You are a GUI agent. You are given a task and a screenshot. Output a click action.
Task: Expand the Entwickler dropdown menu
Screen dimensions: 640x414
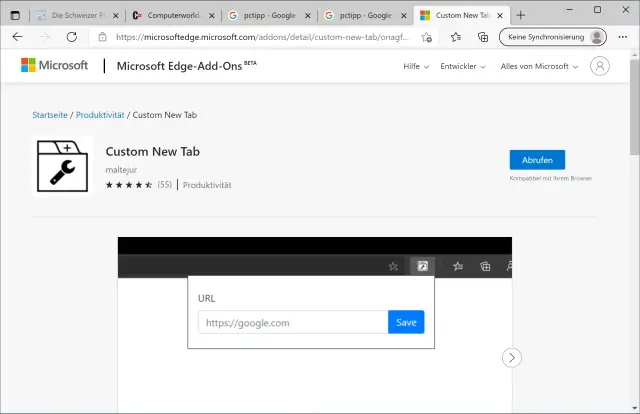pyautogui.click(x=463, y=67)
